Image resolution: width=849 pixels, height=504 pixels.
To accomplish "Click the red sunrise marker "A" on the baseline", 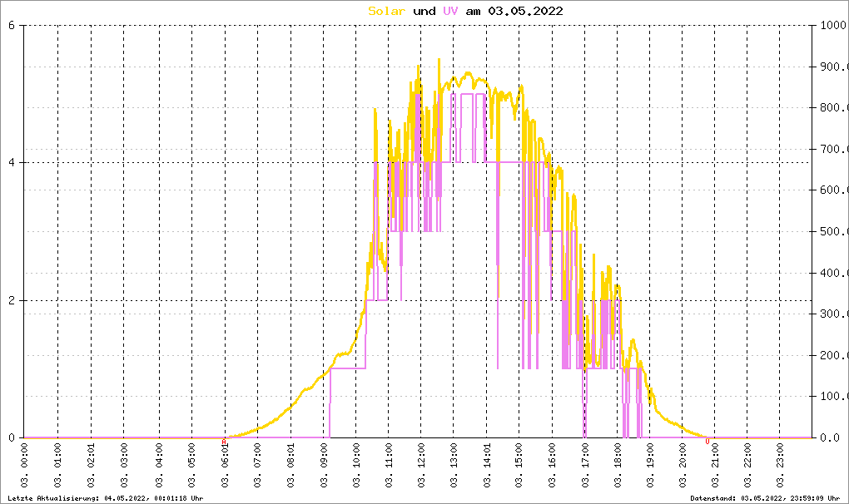I will click(x=224, y=442).
